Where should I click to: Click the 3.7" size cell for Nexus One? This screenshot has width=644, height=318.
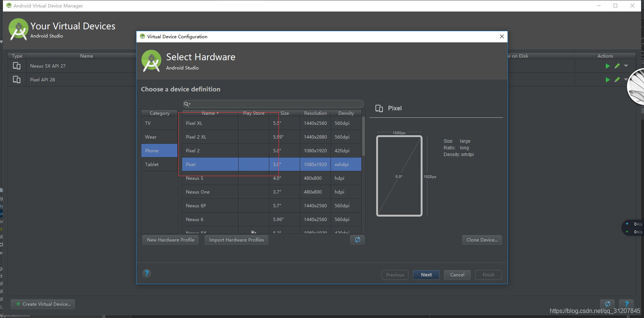(x=285, y=192)
